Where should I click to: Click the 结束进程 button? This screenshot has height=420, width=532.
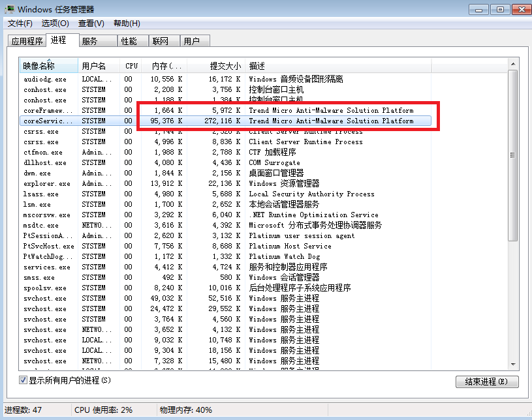click(x=486, y=382)
